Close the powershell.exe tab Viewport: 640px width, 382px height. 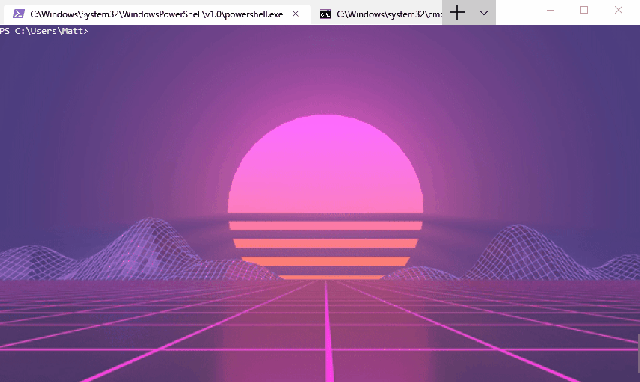coord(296,14)
